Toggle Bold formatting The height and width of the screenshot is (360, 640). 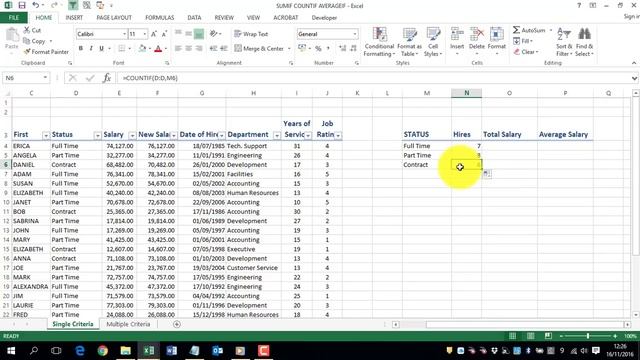point(81,49)
